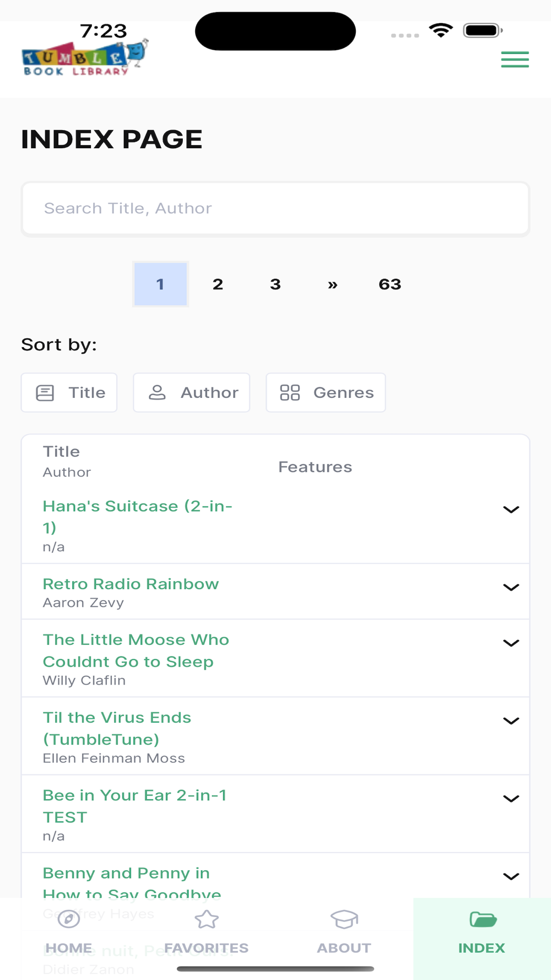Screen dimensions: 551x980
Task: Expand Til the Virus Ends row
Action: 511,721
